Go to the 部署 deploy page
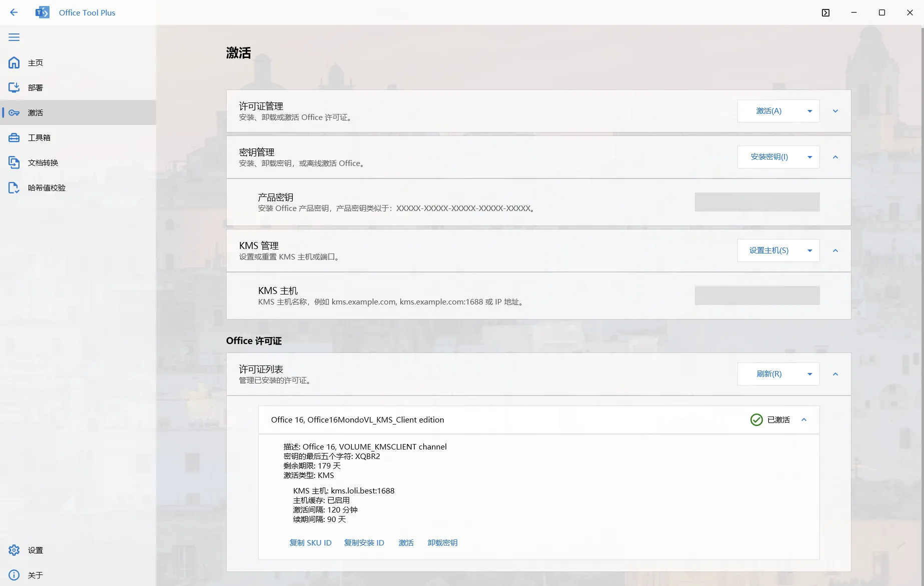This screenshot has height=586, width=924. (x=35, y=88)
